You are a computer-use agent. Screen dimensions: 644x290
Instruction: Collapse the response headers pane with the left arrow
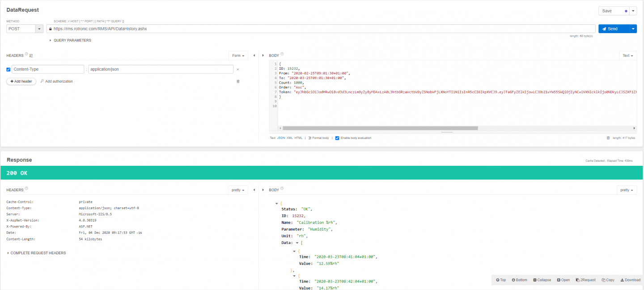[x=254, y=190]
